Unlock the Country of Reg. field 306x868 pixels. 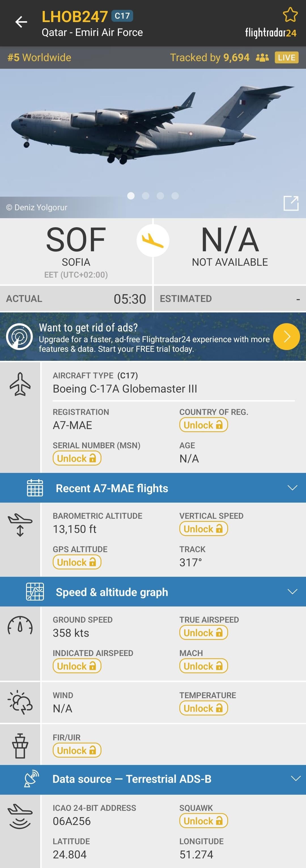[203, 425]
